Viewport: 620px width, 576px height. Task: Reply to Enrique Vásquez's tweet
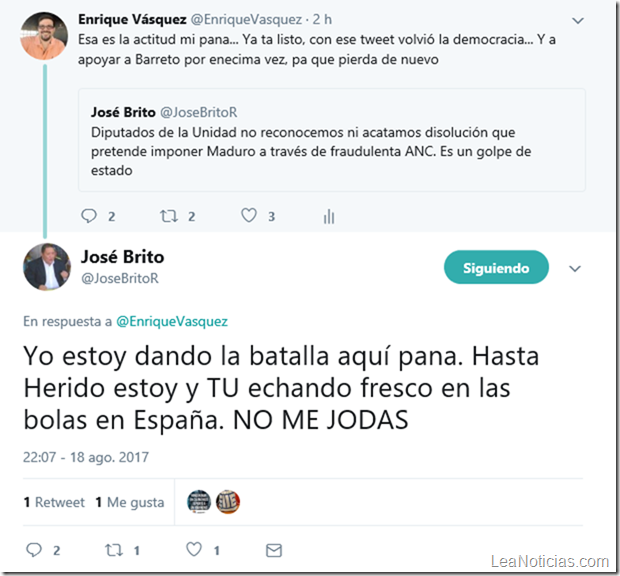89,216
